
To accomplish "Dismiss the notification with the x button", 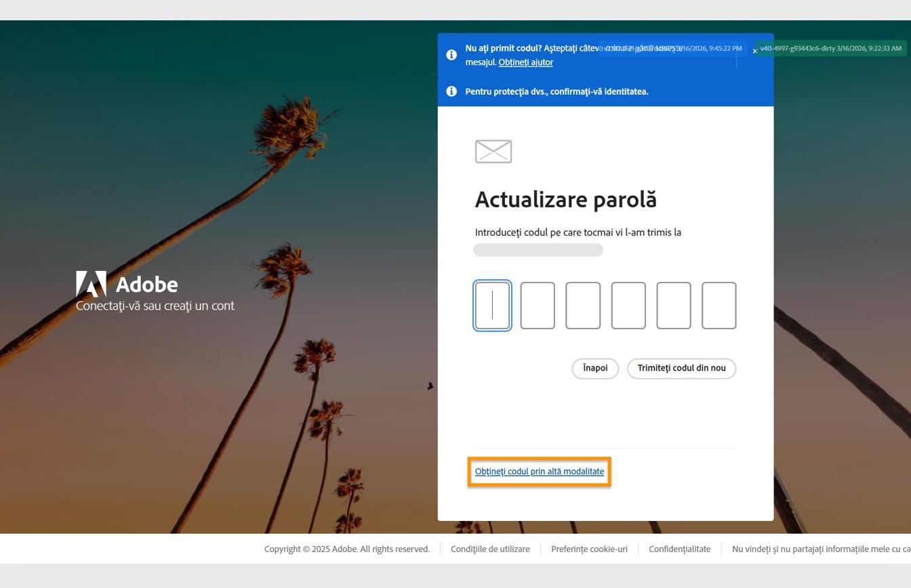I will (754, 51).
